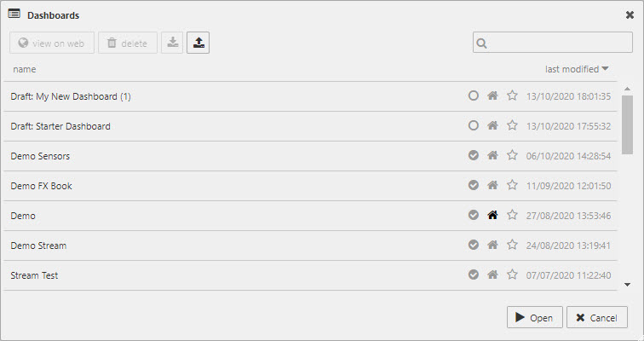Click black home icon on Demo row

coord(492,216)
